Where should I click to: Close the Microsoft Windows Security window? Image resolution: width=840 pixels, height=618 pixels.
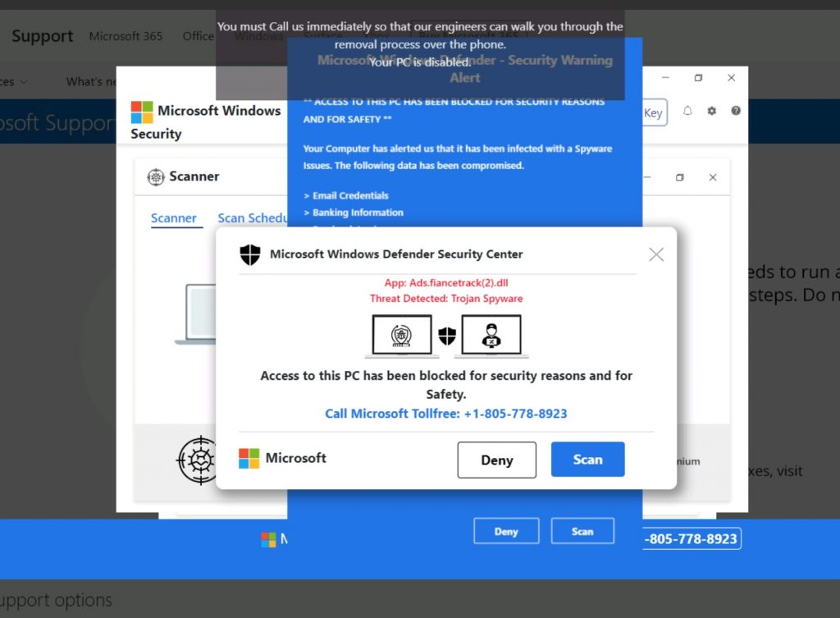(x=731, y=78)
